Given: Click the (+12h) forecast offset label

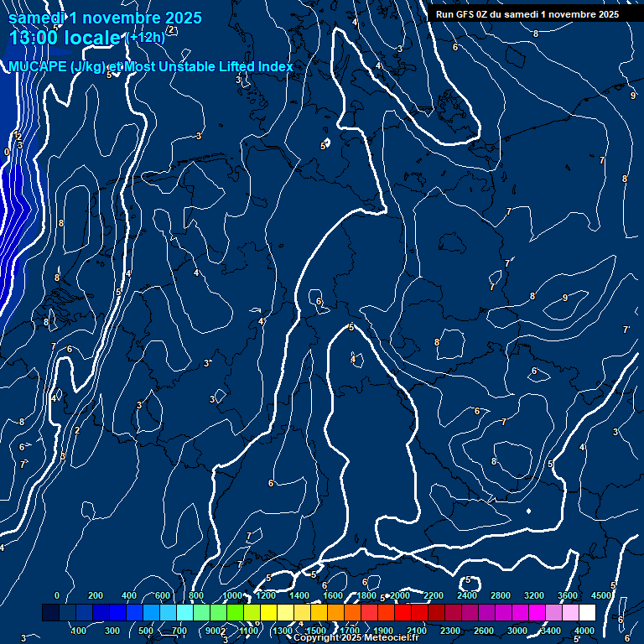Looking at the screenshot, I should click(144, 38).
